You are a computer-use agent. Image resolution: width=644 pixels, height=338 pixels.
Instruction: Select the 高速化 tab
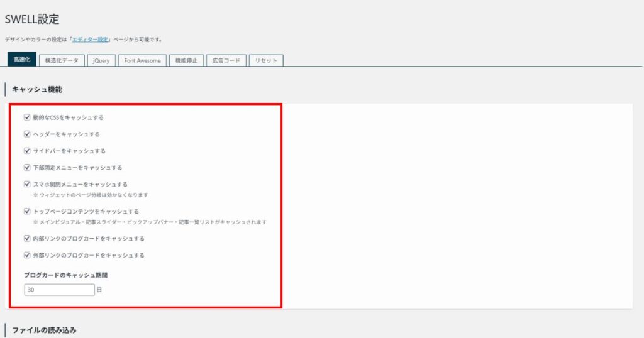[x=21, y=60]
